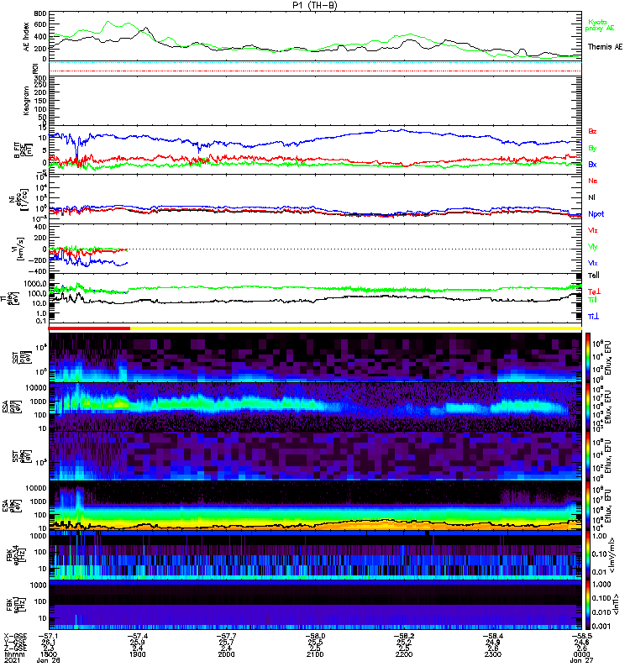Image resolution: width=630 pixels, height=672 pixels.
Task: Select the black Ni density legend label
Action: (x=591, y=197)
